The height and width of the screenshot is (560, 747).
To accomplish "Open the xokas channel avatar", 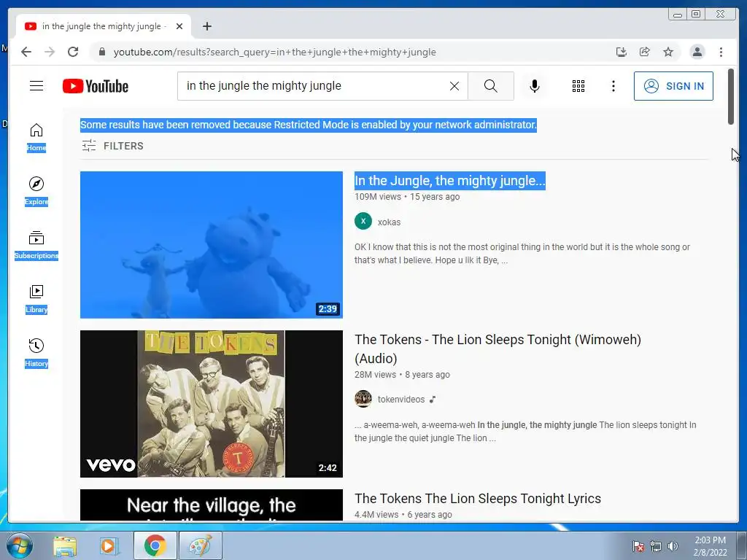I will tap(363, 222).
